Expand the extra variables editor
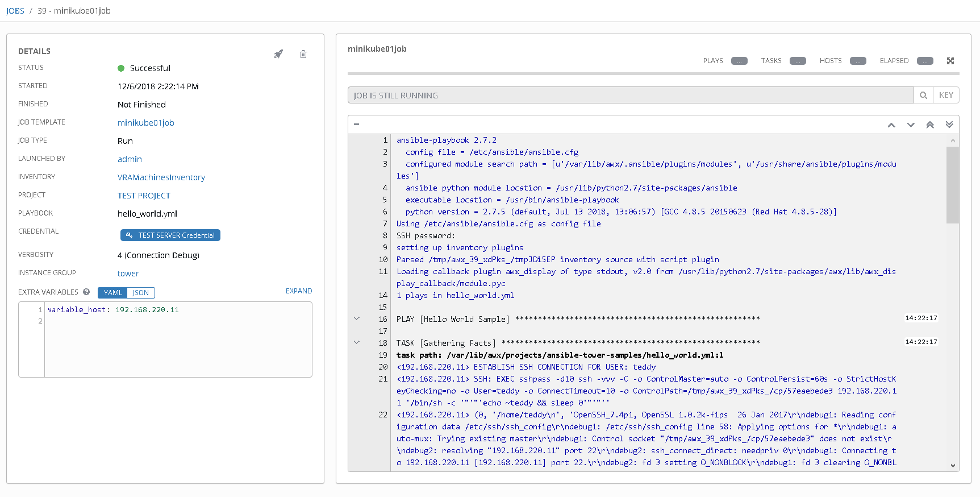Screen dimensions: 980x497 (299, 291)
